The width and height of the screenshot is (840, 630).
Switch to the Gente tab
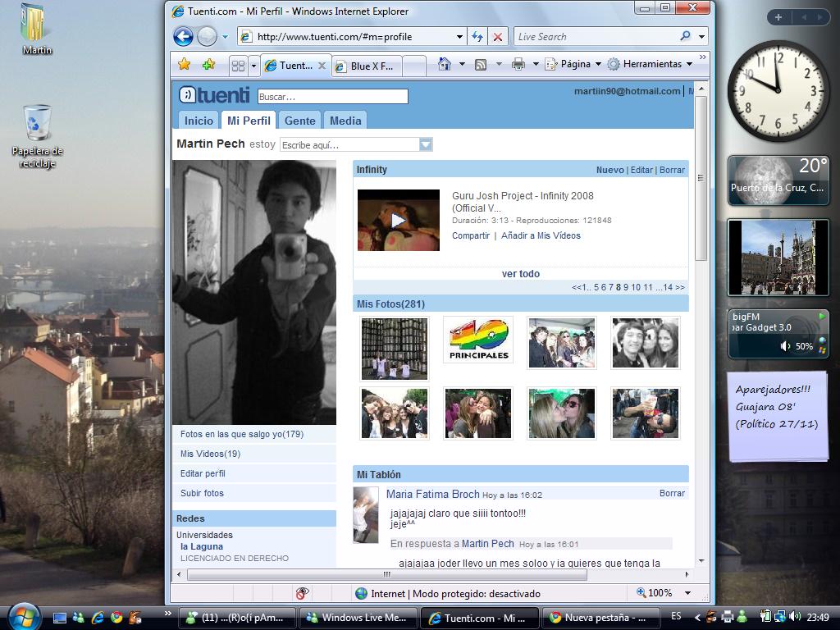click(x=299, y=121)
